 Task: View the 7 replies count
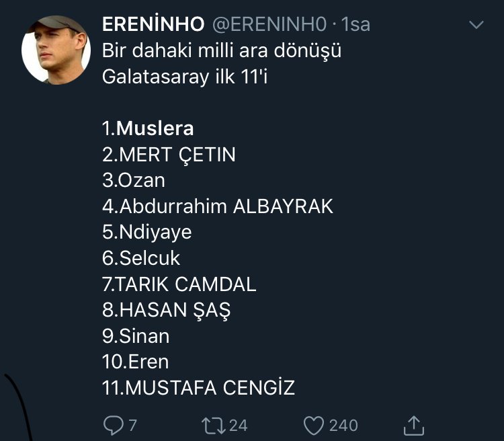(132, 426)
